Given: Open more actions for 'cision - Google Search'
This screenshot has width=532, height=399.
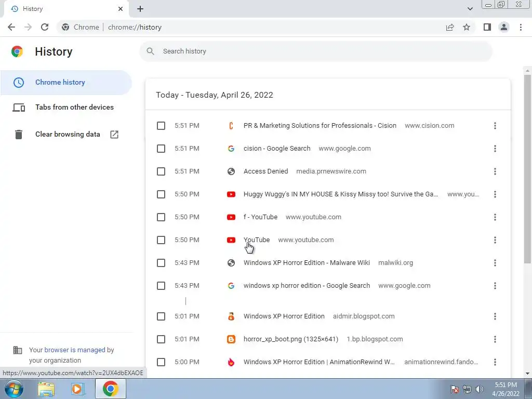Looking at the screenshot, I should click(x=495, y=149).
